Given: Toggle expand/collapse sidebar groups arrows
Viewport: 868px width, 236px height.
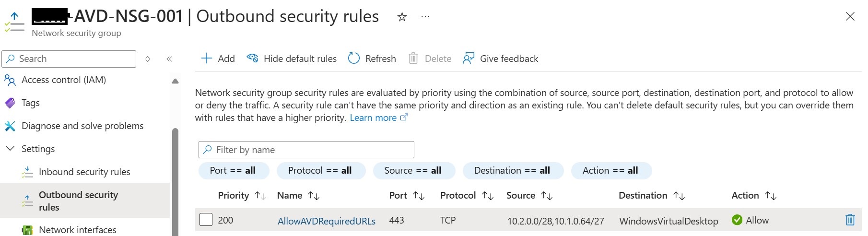Looking at the screenshot, I should [148, 59].
